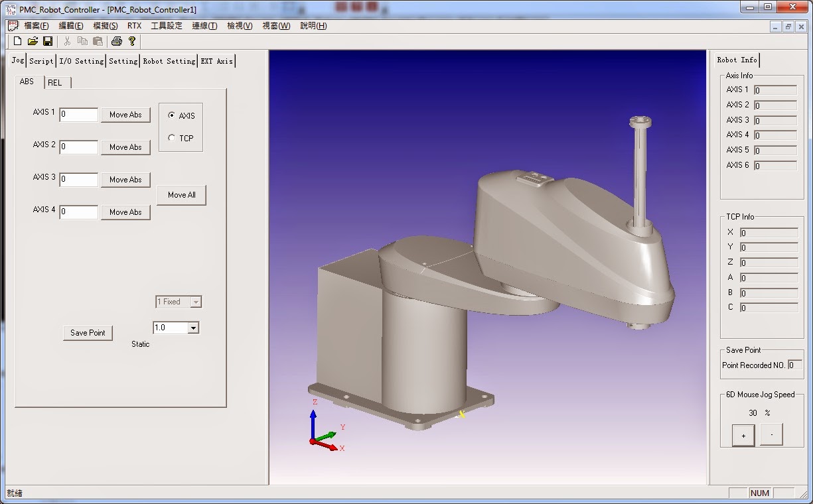813x504 pixels.
Task: Click the Help question mark icon
Action: pyautogui.click(x=131, y=41)
